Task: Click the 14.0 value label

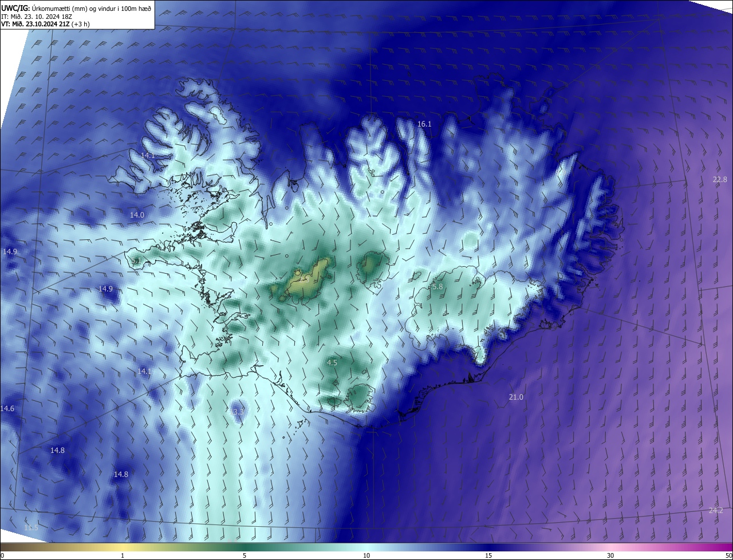Action: point(137,215)
